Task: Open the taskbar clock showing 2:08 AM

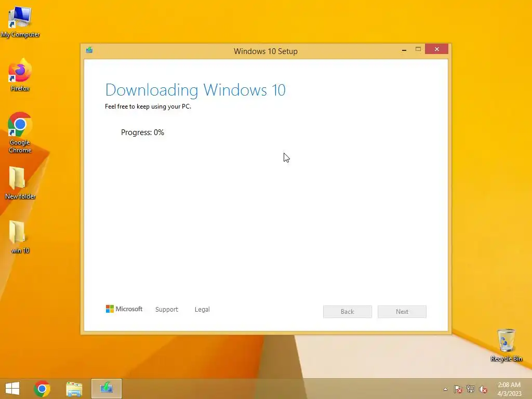Action: (509, 389)
